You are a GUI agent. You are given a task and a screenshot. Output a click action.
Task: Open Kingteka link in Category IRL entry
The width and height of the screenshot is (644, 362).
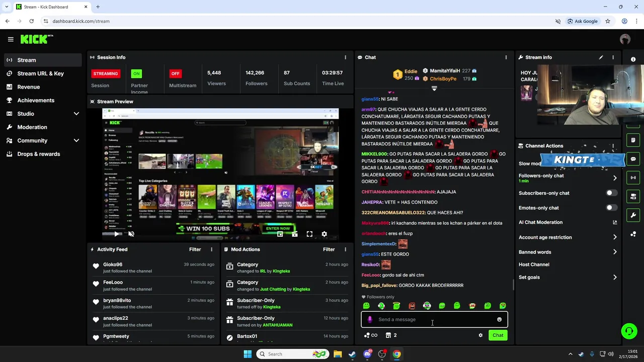click(x=281, y=271)
